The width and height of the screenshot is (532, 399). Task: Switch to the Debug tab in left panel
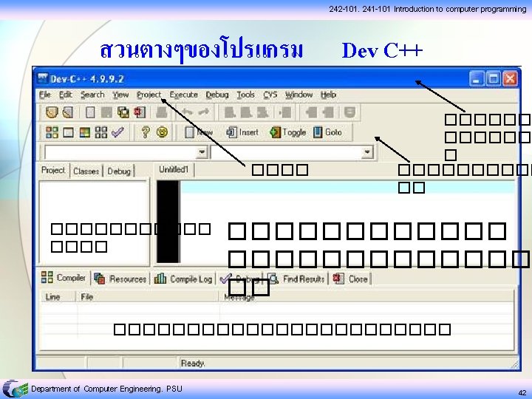(x=119, y=171)
